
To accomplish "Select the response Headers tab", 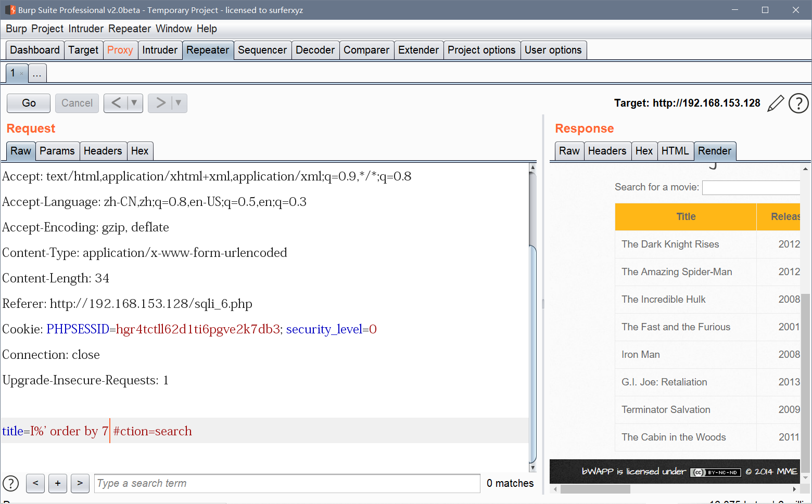I will [607, 151].
